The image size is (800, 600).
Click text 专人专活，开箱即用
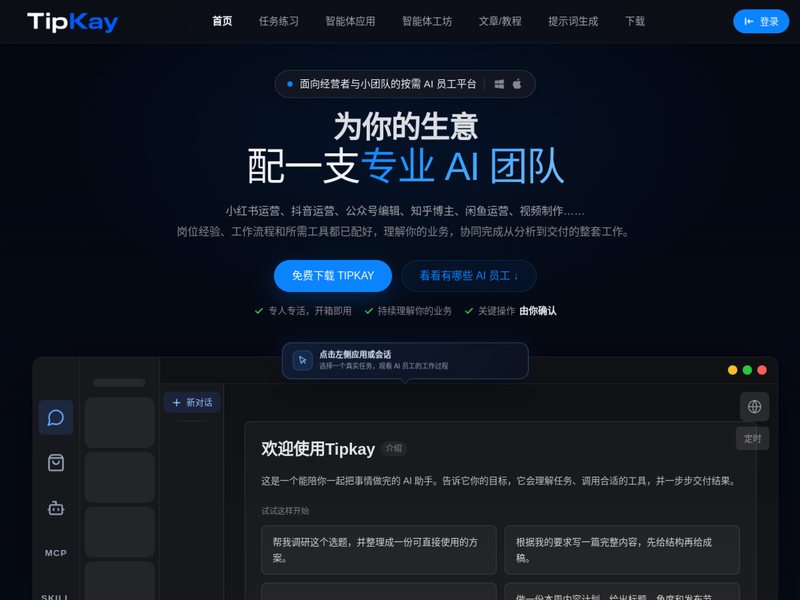click(x=310, y=311)
